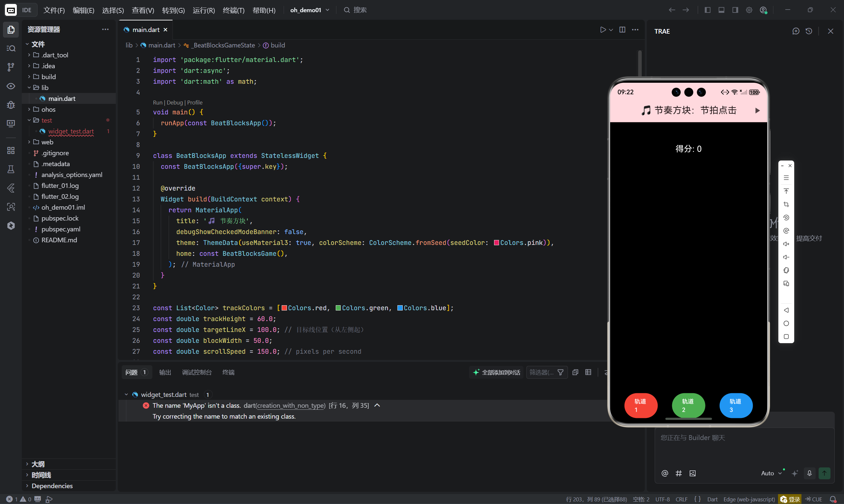The width and height of the screenshot is (844, 504).
Task: Click the 全部添加到对话 button
Action: 497,372
